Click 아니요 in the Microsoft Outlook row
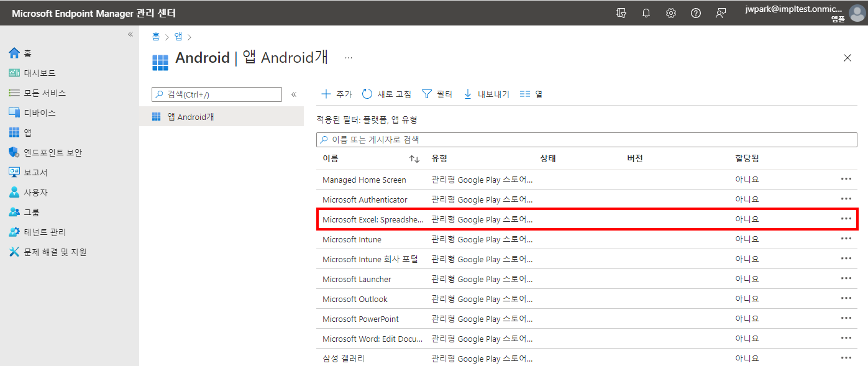 [747, 300]
